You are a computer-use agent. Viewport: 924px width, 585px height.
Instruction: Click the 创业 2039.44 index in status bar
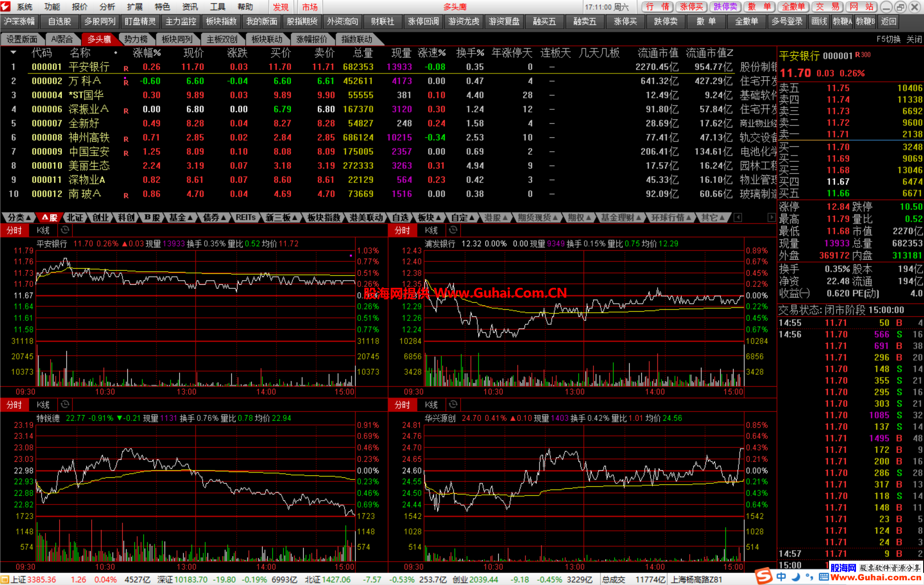click(475, 579)
